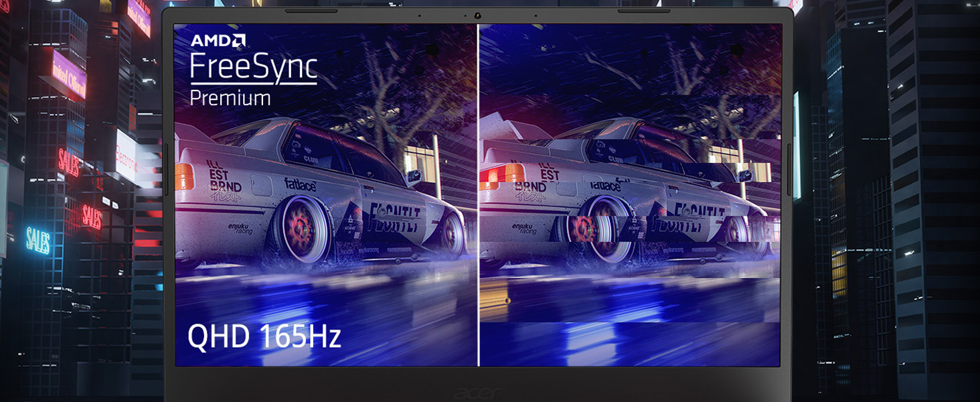This screenshot has height=402, width=980.
Task: Click the blue neon SALES sign
Action: (x=37, y=240)
